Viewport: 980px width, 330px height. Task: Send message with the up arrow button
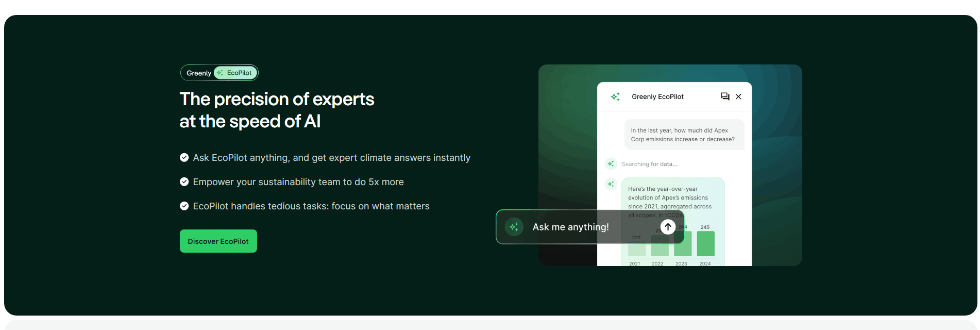click(x=668, y=227)
